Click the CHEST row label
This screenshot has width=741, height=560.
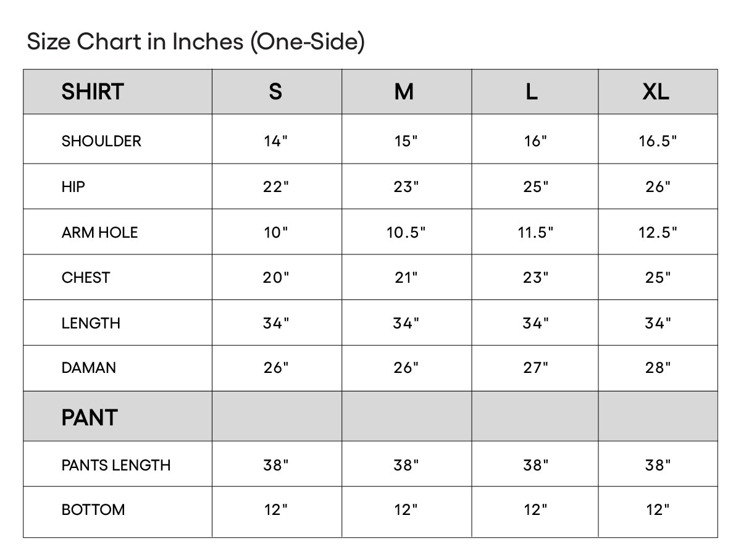pyautogui.click(x=85, y=277)
